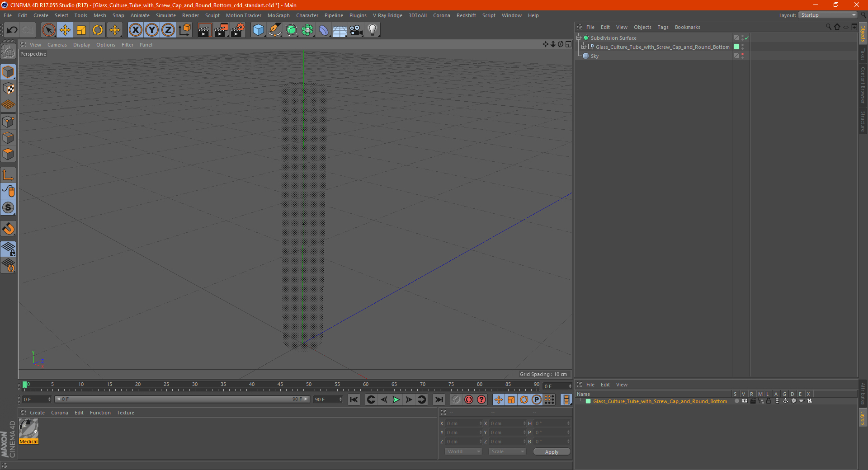This screenshot has width=868, height=470.
Task: Click the Undo arrow icon
Action: point(12,30)
